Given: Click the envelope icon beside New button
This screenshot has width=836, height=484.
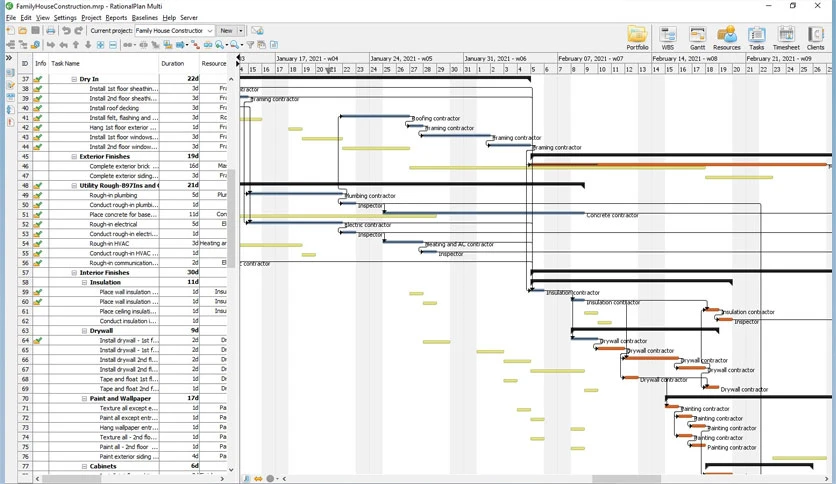Looking at the screenshot, I should tap(257, 31).
